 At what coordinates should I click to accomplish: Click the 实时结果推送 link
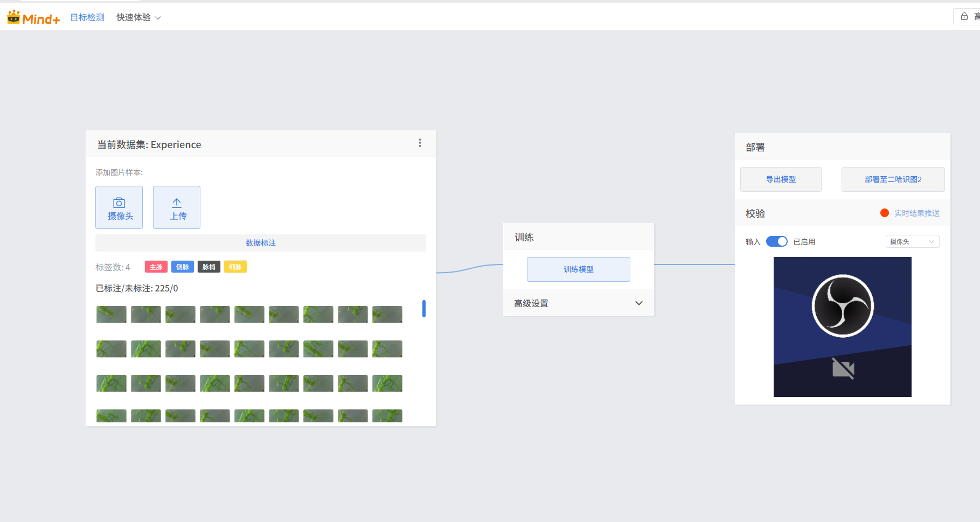[x=916, y=213]
